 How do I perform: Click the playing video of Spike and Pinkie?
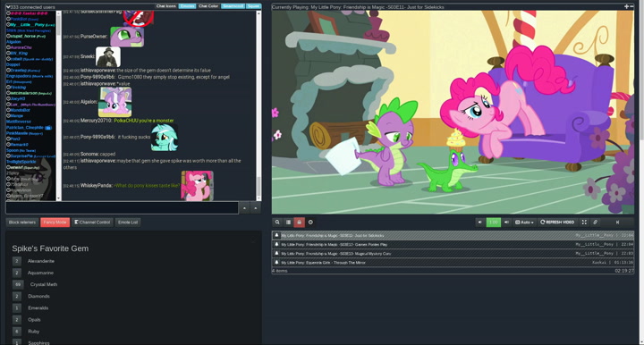[453, 112]
